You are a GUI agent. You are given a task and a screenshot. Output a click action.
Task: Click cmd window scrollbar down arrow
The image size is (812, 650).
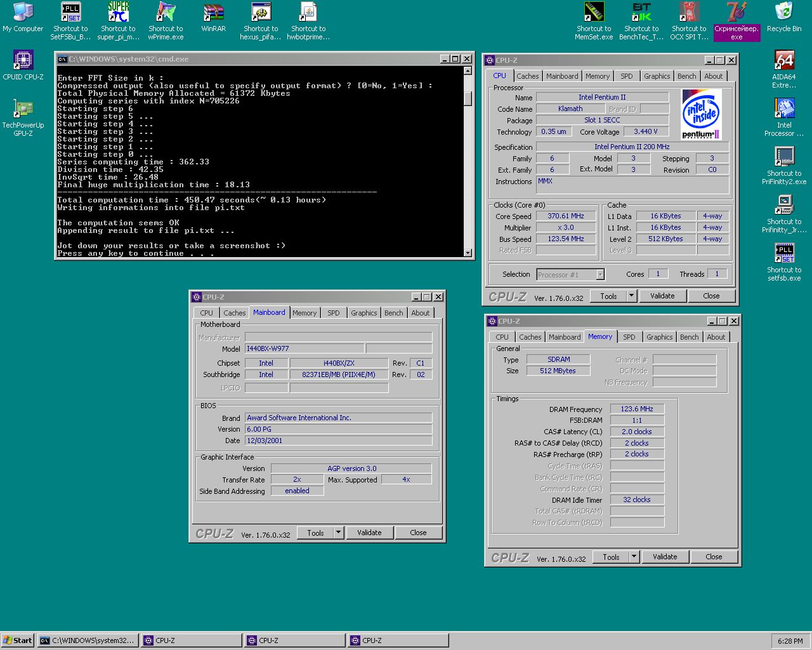click(x=468, y=253)
